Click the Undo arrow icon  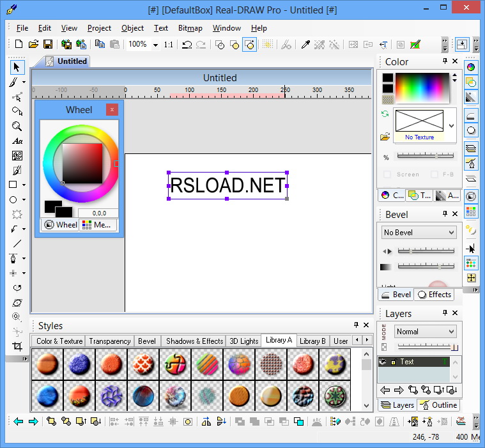187,45
